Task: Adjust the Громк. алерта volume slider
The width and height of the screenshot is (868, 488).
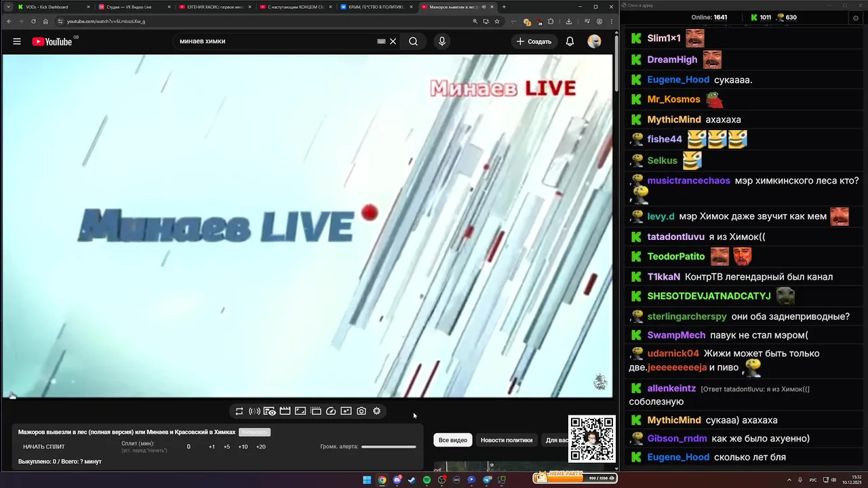Action: pos(389,447)
